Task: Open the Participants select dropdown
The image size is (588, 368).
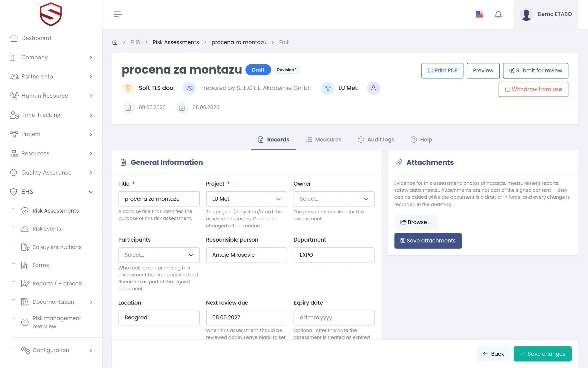Action: (x=159, y=255)
